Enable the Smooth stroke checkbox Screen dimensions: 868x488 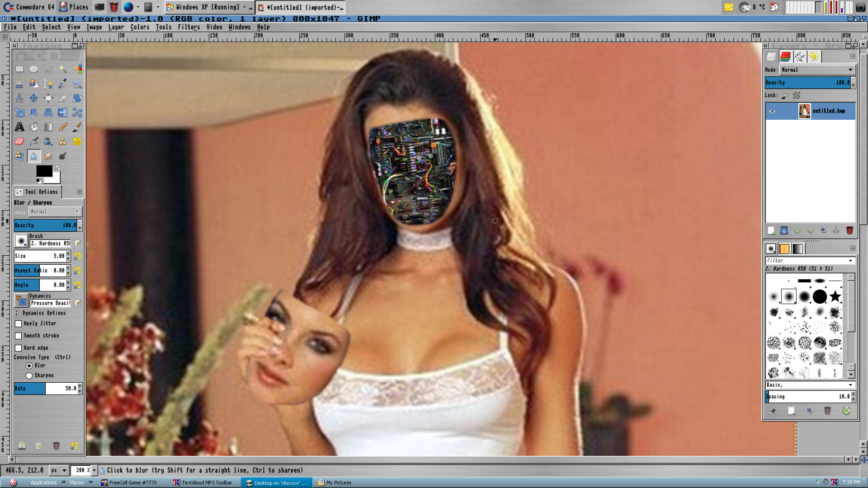click(x=19, y=336)
